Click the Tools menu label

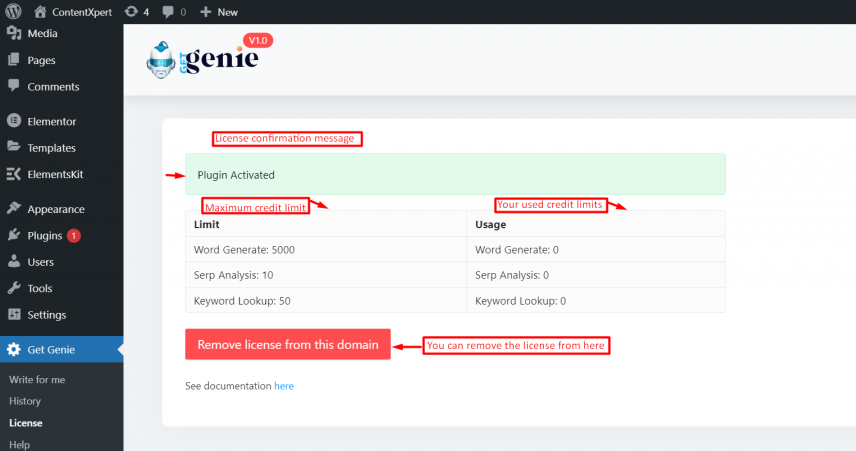tap(40, 288)
